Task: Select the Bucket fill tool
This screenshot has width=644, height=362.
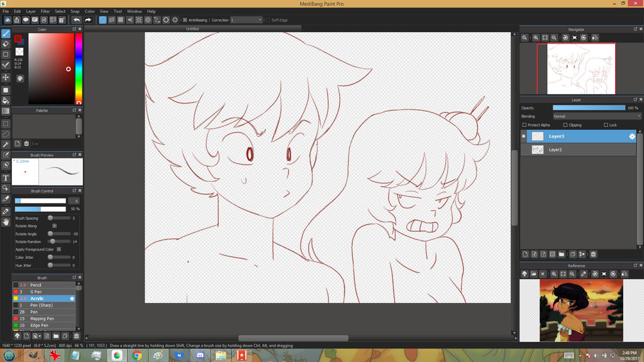Action: [x=6, y=100]
